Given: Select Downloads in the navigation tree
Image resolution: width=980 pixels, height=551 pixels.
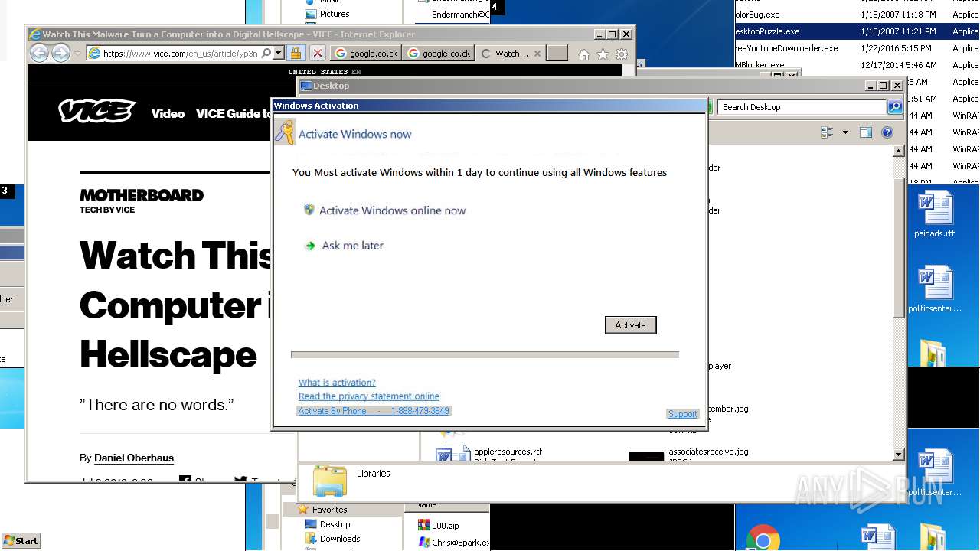Looking at the screenshot, I should pos(340,539).
